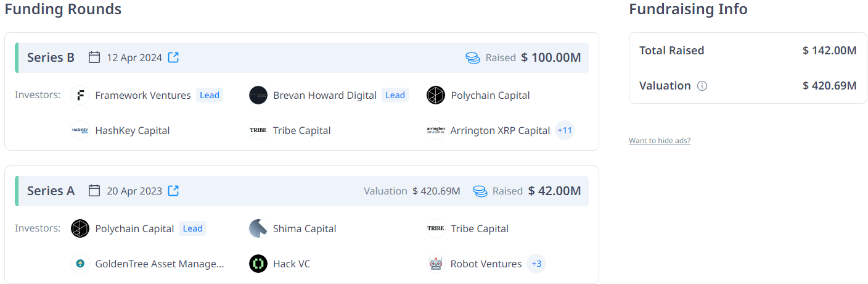The height and width of the screenshot is (284, 868).
Task: Open Series B Polychain Capital investor link
Action: pyautogui.click(x=490, y=95)
